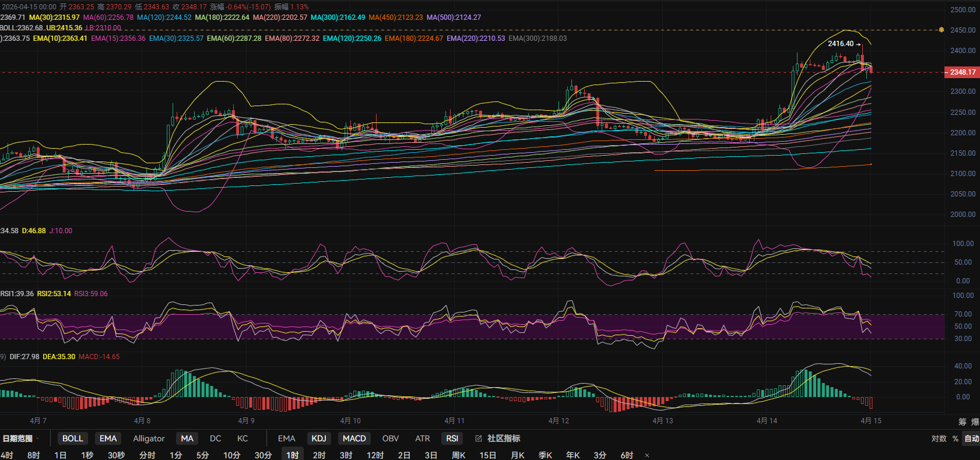This screenshot has width=980, height=460.
Task: Click the 爆 liquidation icon
Action: coord(975,422)
